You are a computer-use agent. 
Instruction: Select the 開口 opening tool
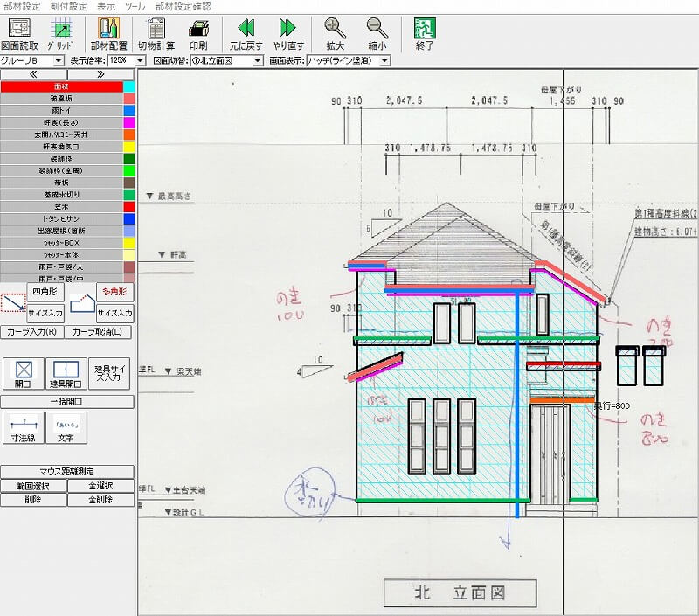tap(24, 373)
